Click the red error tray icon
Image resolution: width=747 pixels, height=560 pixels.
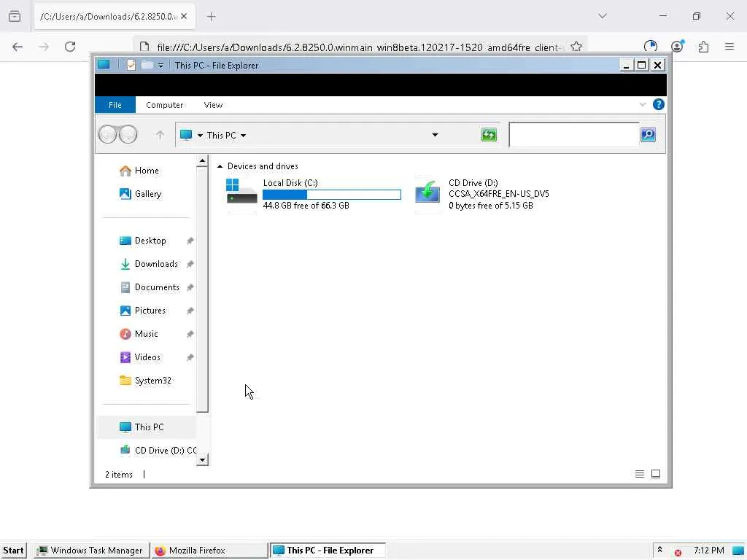[x=678, y=553]
